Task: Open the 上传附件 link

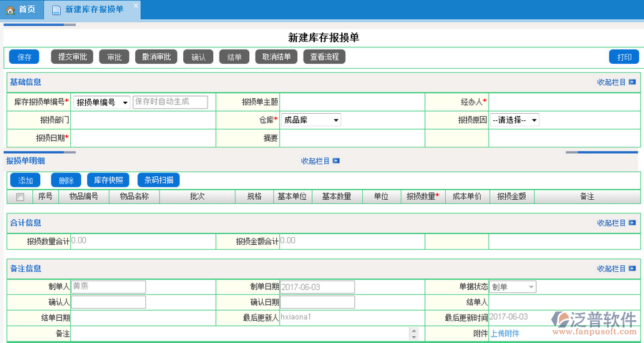Action: click(x=504, y=334)
